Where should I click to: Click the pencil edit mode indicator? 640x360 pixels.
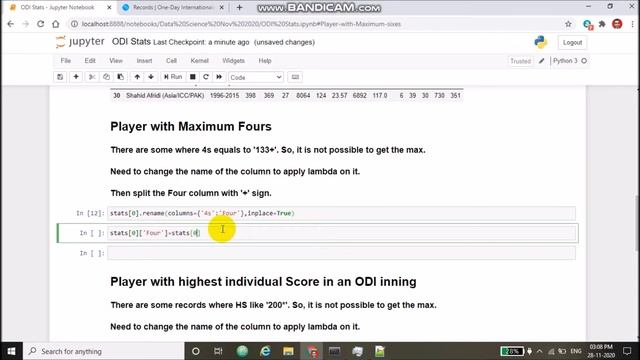click(x=542, y=61)
